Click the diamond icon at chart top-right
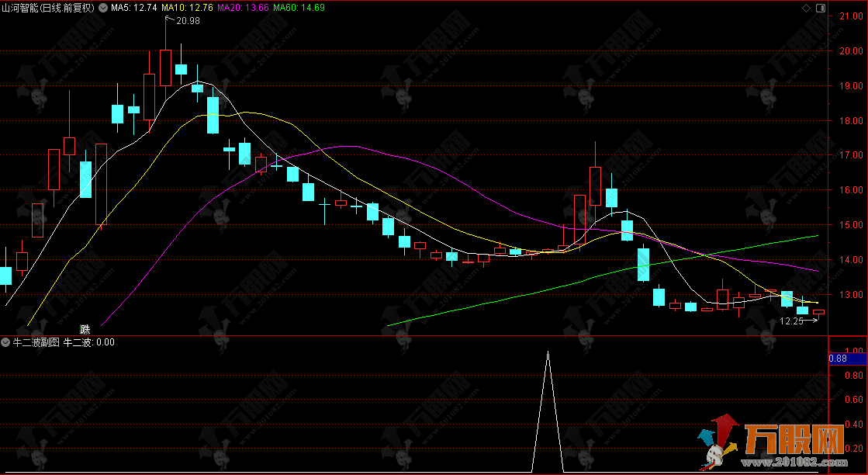The image size is (868, 475). point(806,8)
